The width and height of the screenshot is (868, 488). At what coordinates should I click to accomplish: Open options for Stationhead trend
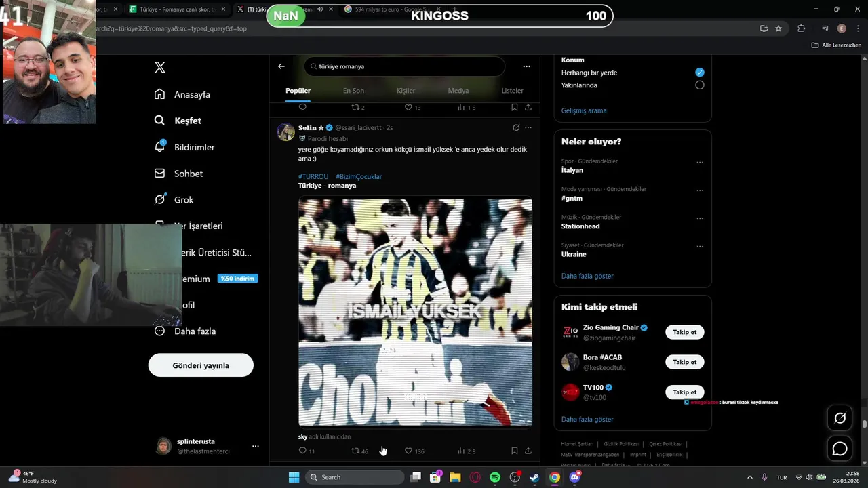click(700, 218)
